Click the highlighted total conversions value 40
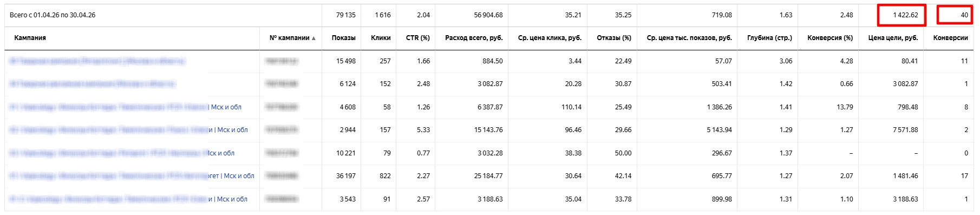Viewport: 980px width, 215px height. [x=955, y=15]
